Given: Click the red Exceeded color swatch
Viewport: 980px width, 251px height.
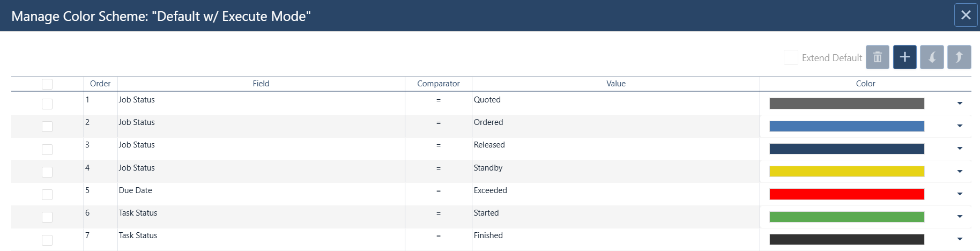Looking at the screenshot, I should click(x=847, y=194).
